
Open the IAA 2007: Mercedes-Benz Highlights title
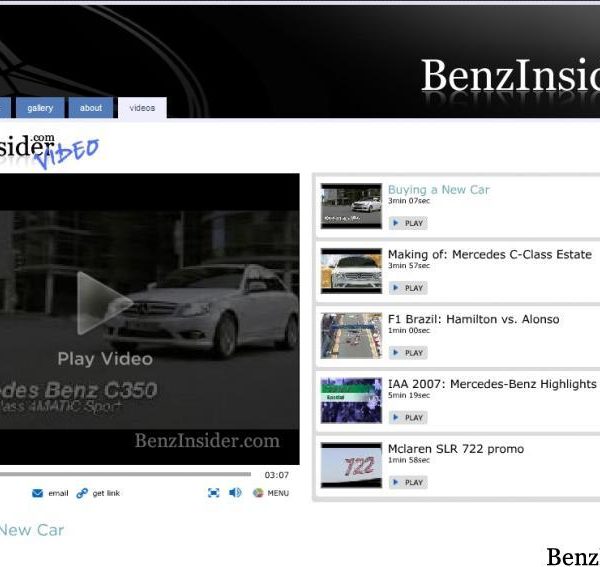pyautogui.click(x=492, y=384)
